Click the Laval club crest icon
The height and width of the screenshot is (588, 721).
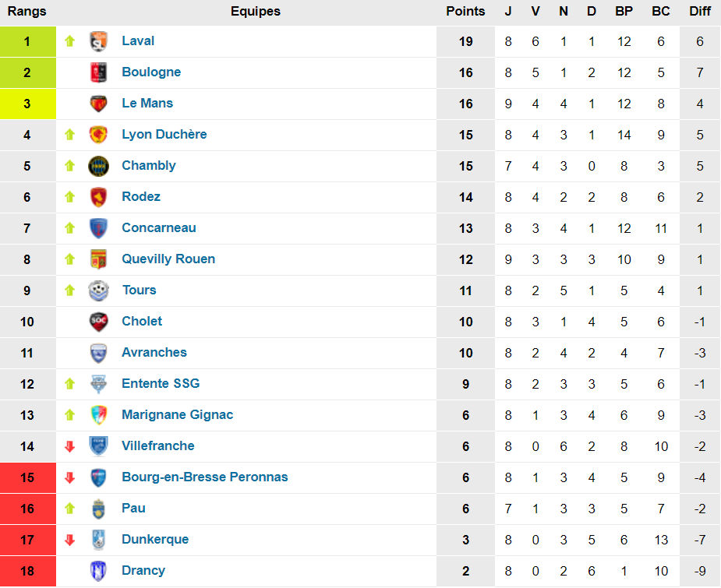click(98, 41)
